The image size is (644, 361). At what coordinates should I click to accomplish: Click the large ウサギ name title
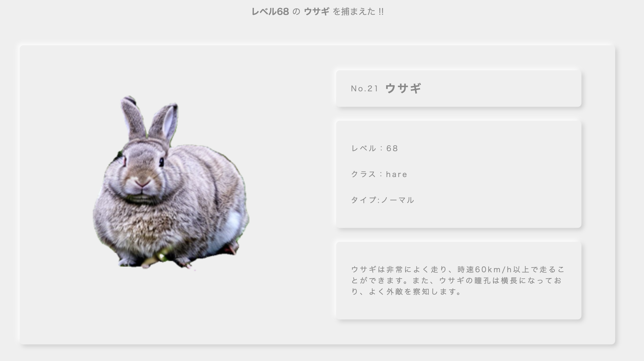point(403,88)
